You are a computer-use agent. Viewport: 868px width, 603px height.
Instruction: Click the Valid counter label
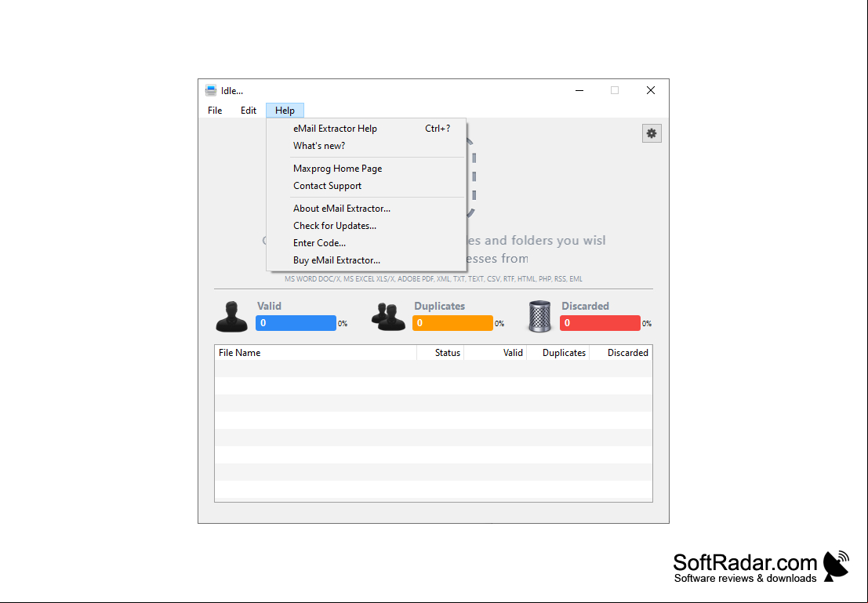coord(269,307)
